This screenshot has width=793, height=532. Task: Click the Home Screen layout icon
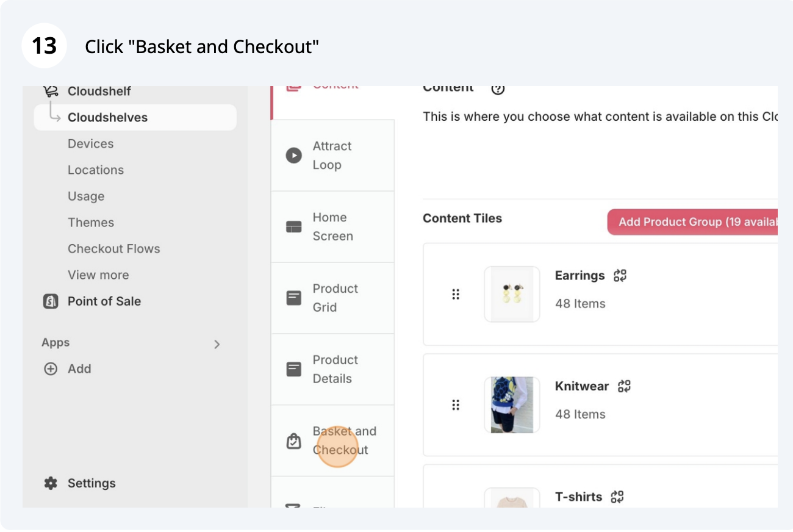pos(294,227)
